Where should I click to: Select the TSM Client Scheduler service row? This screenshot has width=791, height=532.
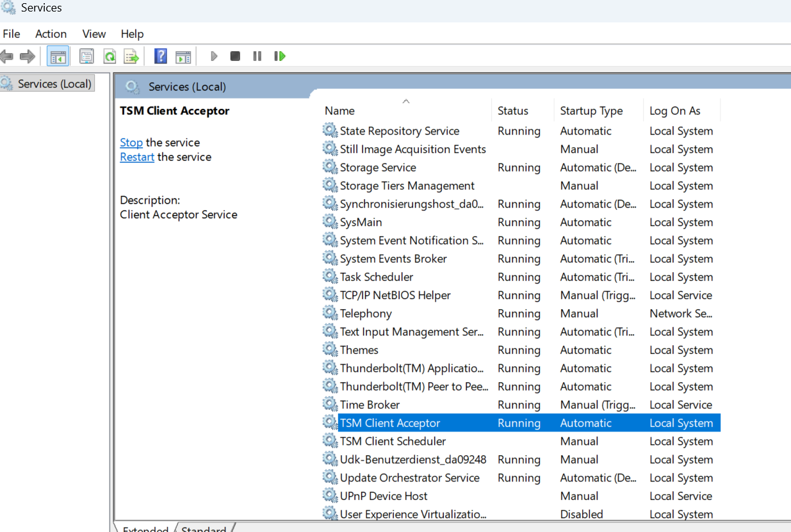[x=393, y=441]
